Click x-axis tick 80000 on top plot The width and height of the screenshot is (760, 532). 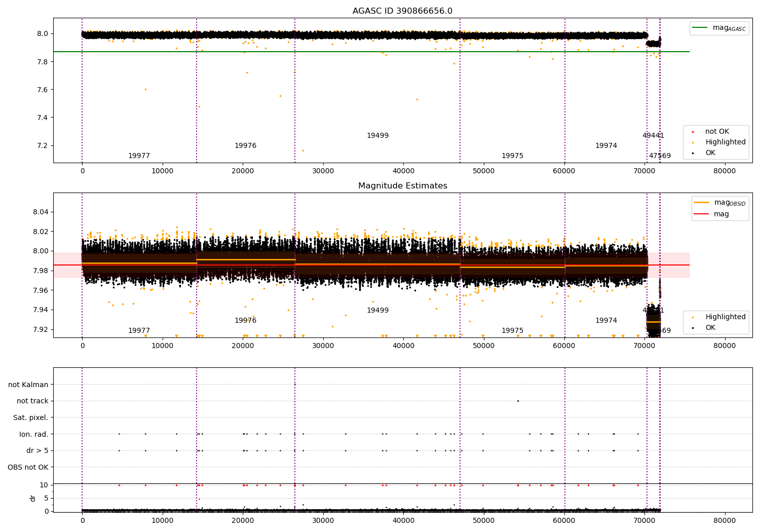pyautogui.click(x=725, y=171)
